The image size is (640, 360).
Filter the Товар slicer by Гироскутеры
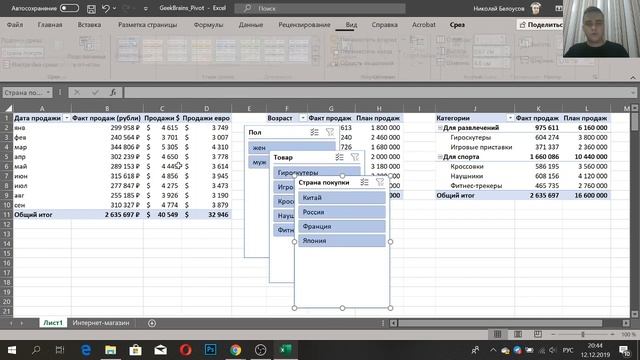point(317,172)
